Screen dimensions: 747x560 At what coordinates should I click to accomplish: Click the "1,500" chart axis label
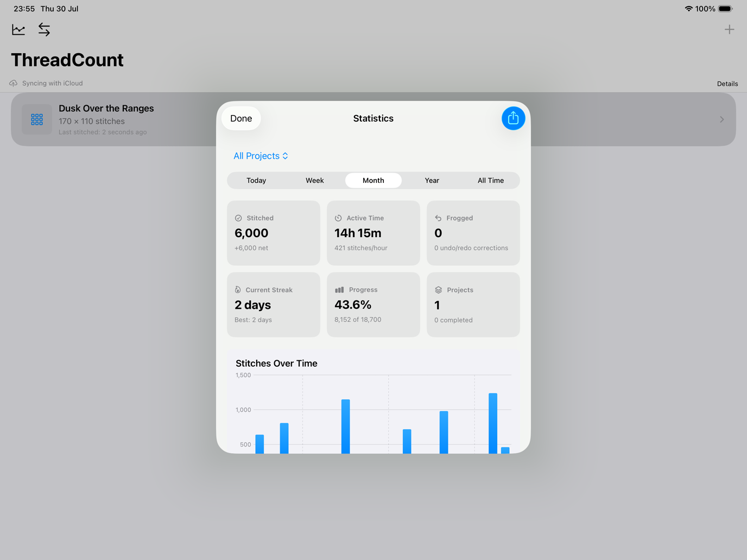click(243, 375)
